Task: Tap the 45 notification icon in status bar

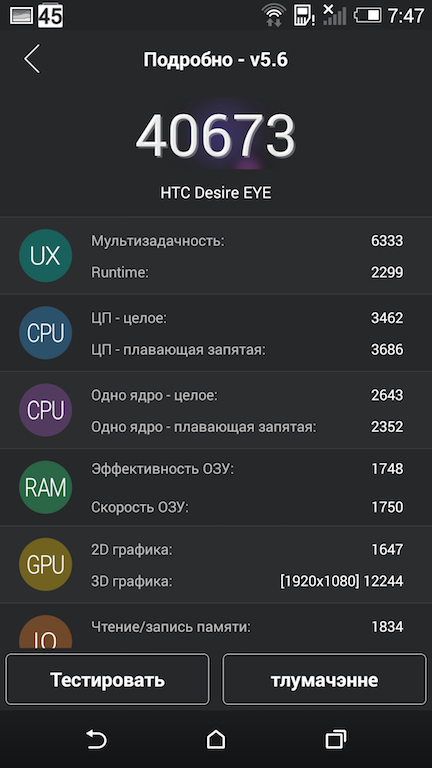Action: (x=50, y=16)
